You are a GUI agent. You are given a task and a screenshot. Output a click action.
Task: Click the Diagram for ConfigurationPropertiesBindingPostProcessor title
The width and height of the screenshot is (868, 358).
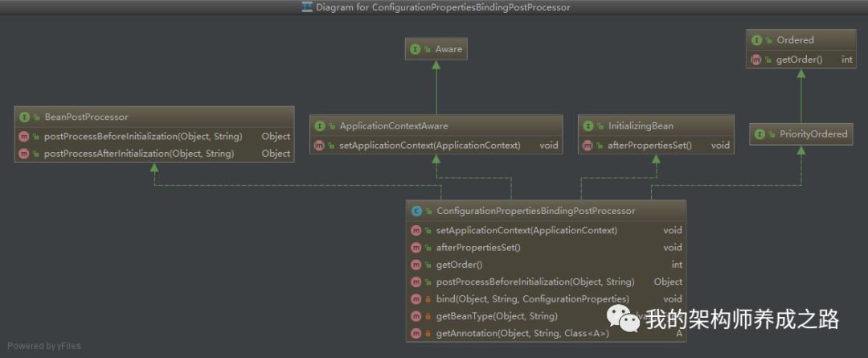[x=443, y=7]
